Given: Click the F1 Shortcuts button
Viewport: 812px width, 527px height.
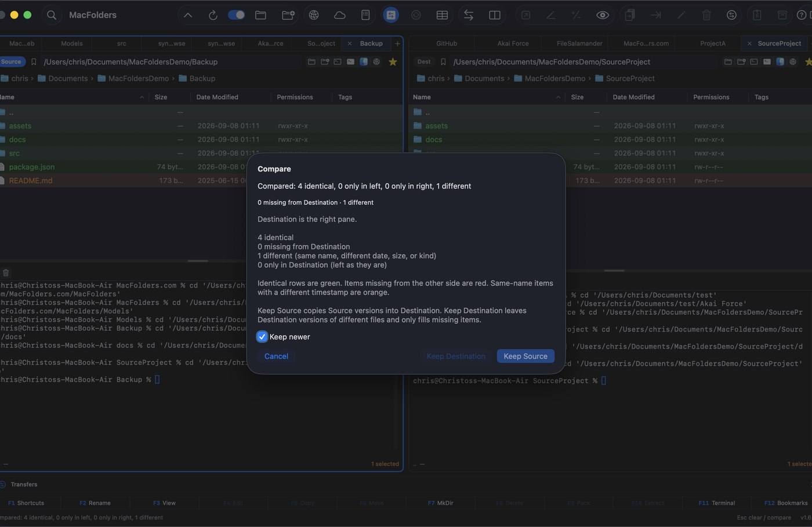Looking at the screenshot, I should click(26, 503).
